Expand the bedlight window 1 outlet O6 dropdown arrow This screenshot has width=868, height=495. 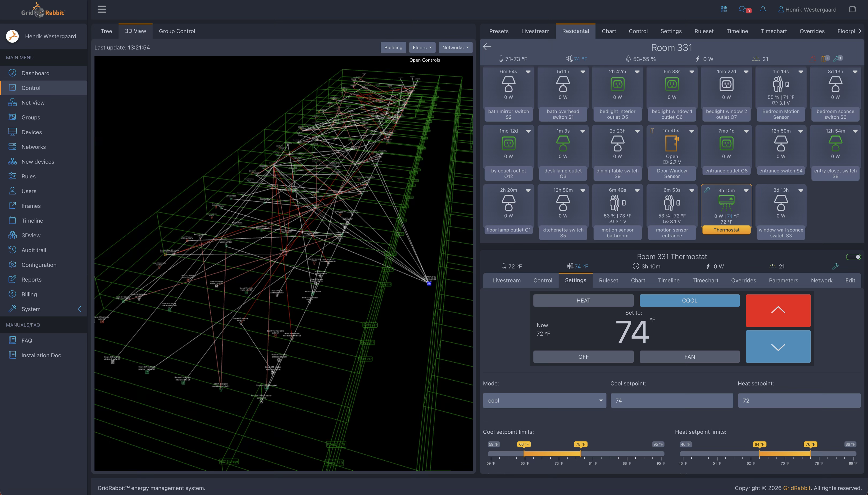pyautogui.click(x=691, y=72)
